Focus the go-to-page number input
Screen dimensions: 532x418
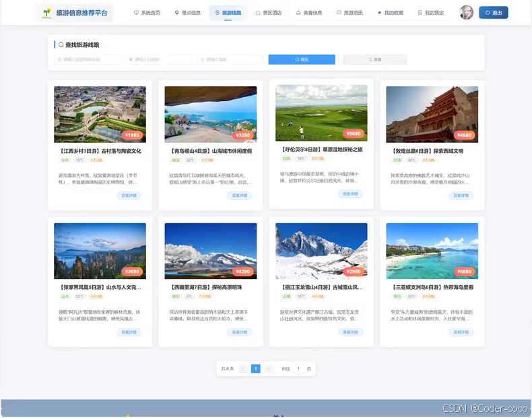click(x=298, y=369)
